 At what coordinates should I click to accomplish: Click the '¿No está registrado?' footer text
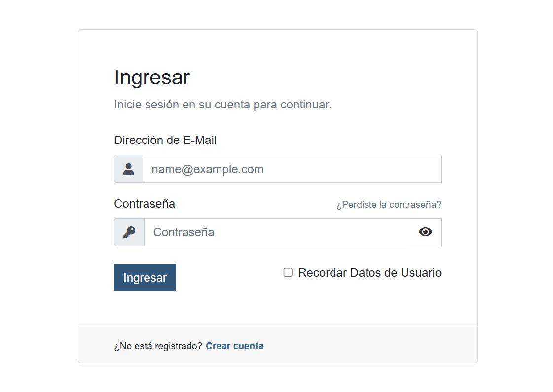[158, 346]
